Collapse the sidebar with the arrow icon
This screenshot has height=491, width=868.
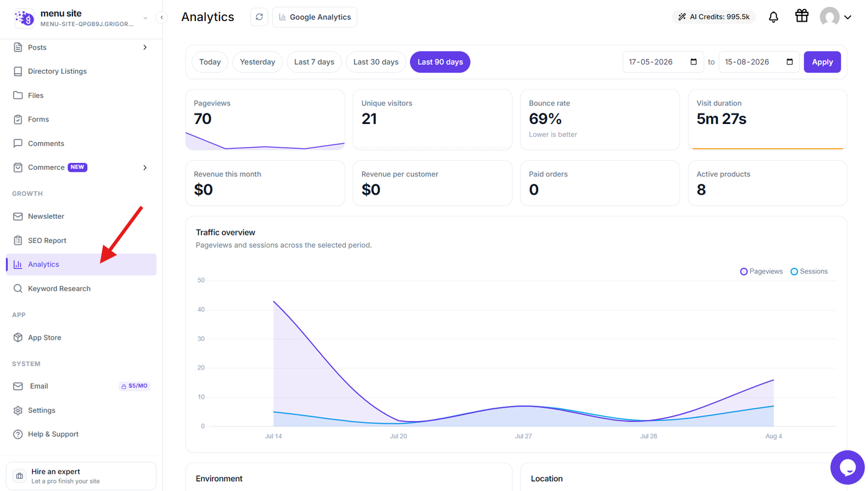(x=162, y=17)
